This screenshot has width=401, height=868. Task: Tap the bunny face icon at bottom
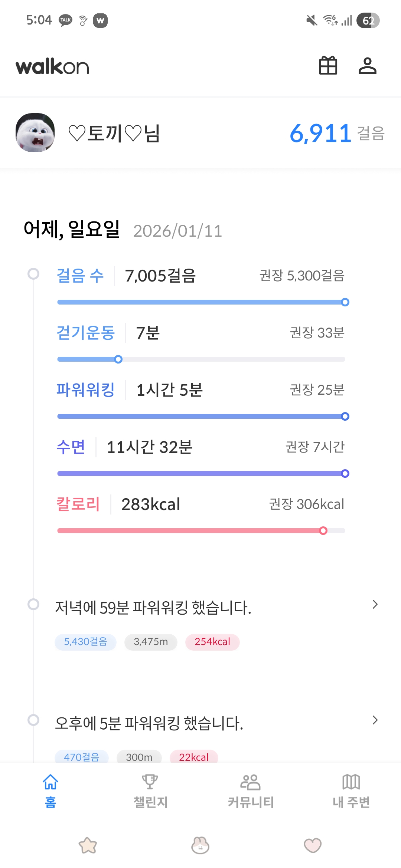coord(200,845)
